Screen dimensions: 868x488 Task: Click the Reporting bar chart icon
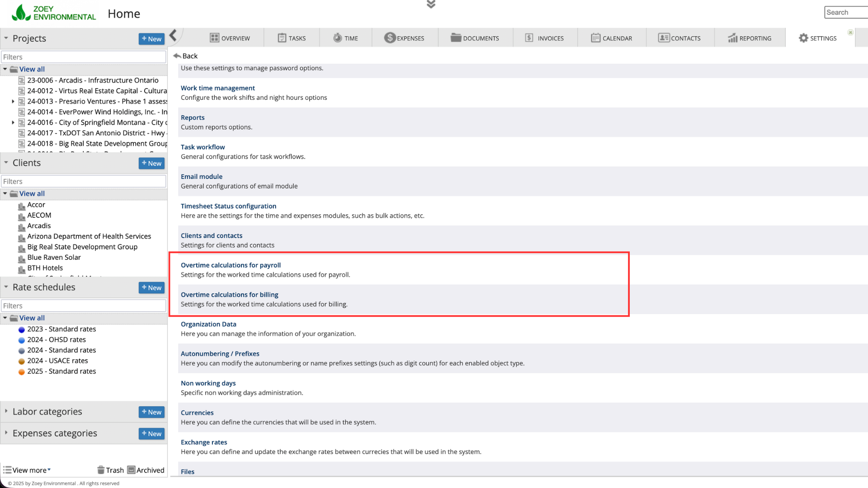[732, 38]
